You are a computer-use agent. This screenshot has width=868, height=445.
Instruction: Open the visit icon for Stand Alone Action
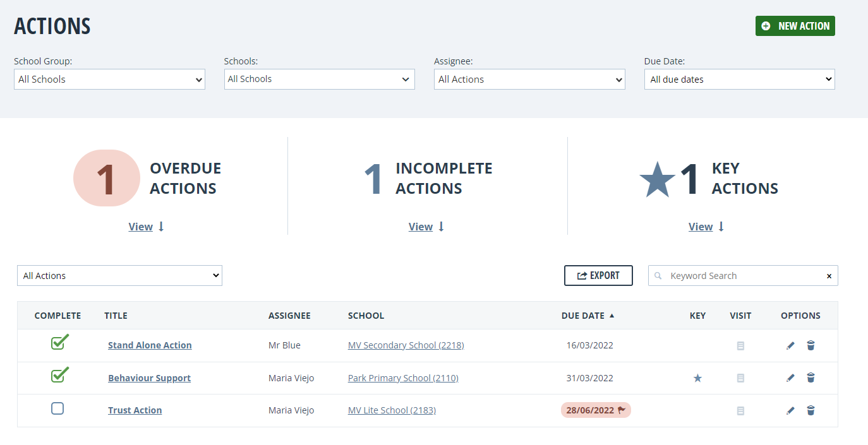click(740, 345)
